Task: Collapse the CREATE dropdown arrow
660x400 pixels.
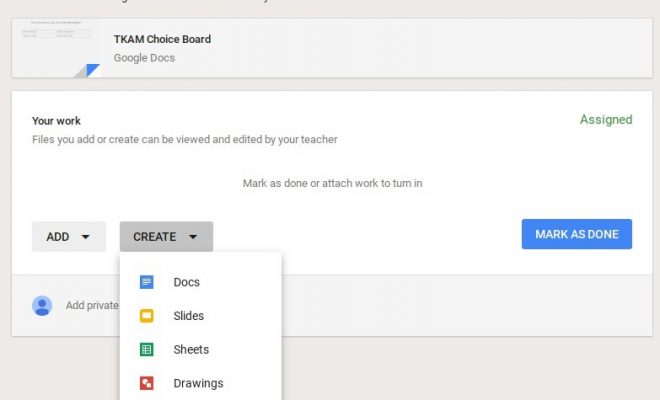Action: point(193,237)
